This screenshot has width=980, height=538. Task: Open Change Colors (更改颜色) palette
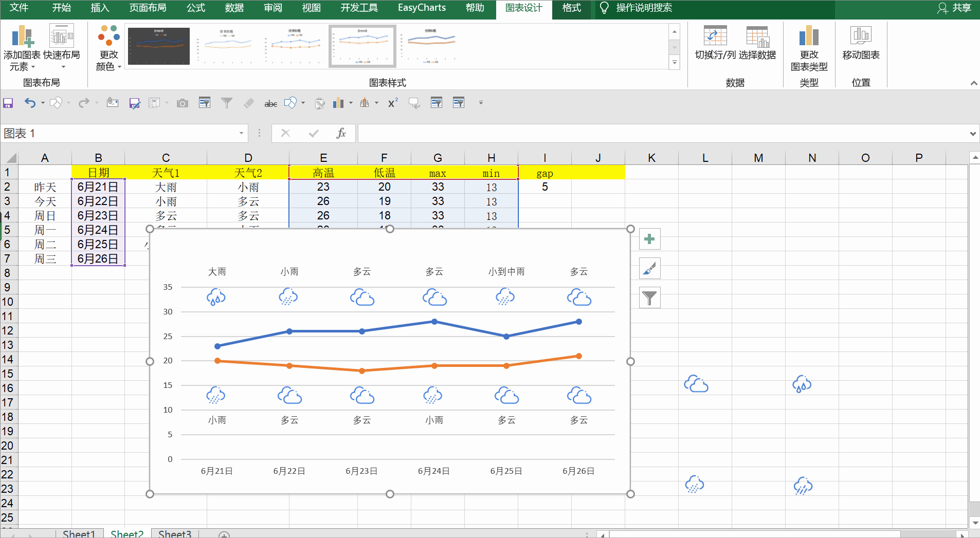click(108, 48)
